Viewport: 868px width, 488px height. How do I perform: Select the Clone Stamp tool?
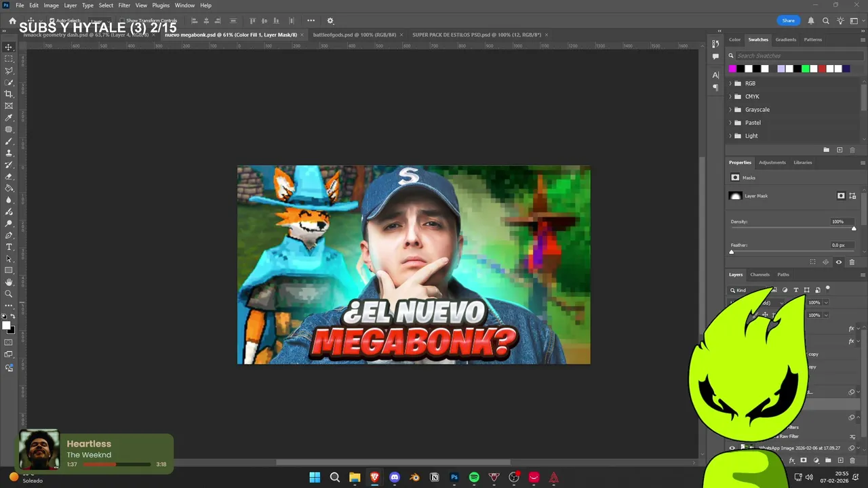tap(9, 153)
